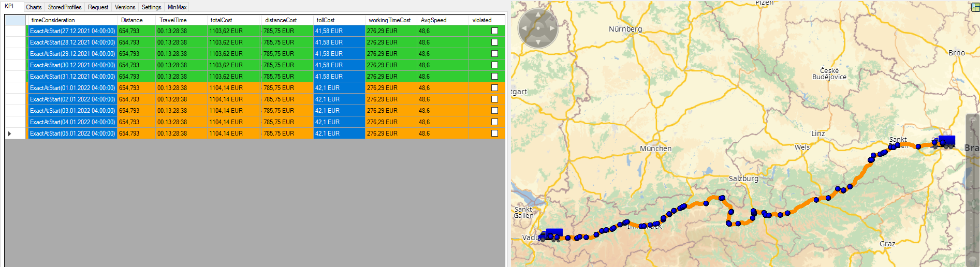The width and height of the screenshot is (980, 267).
Task: Toggle violated checkbox for 01.01.2022 row
Action: tap(494, 88)
